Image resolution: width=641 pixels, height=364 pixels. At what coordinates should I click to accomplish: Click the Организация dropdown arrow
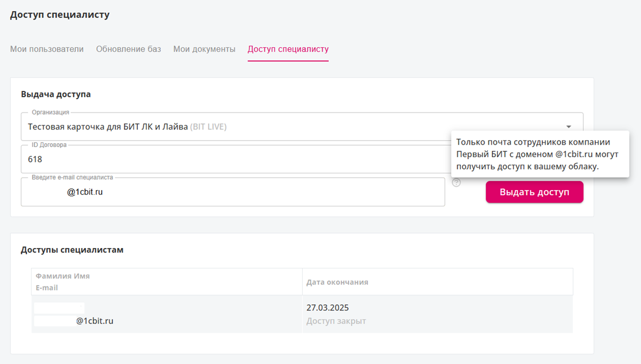tap(568, 127)
